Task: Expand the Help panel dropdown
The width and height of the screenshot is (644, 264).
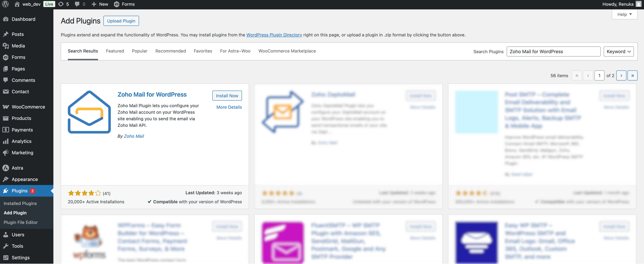Action: (x=624, y=14)
